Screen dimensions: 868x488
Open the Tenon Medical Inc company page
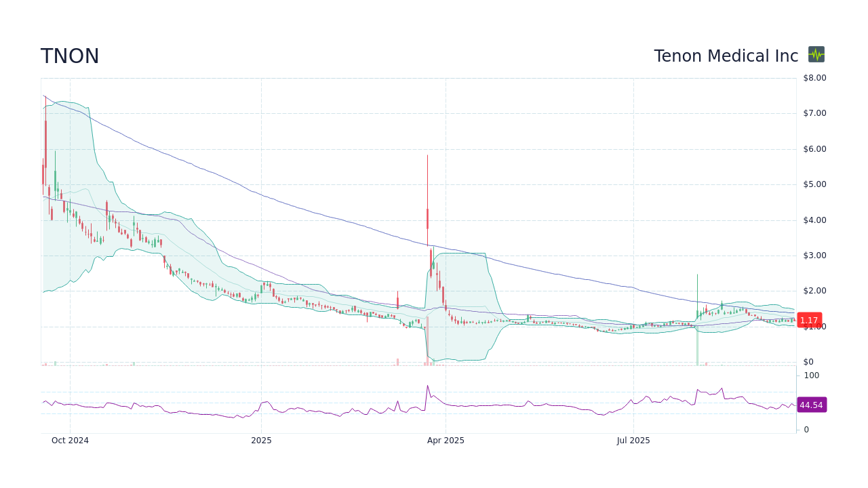point(726,56)
